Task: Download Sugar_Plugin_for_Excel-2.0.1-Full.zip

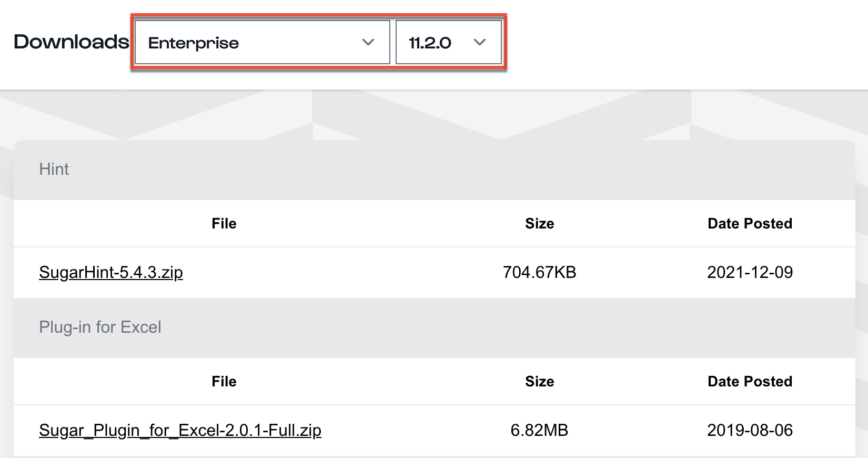Action: click(x=180, y=430)
